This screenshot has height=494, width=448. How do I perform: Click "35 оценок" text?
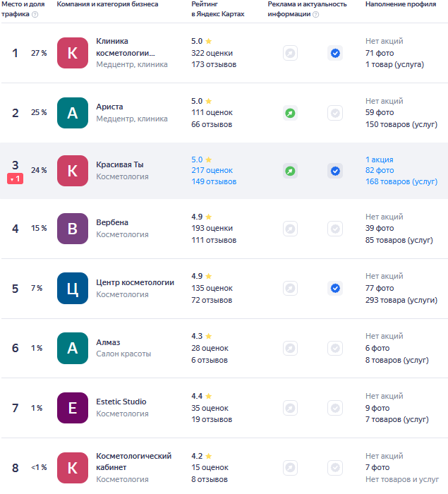click(210, 409)
